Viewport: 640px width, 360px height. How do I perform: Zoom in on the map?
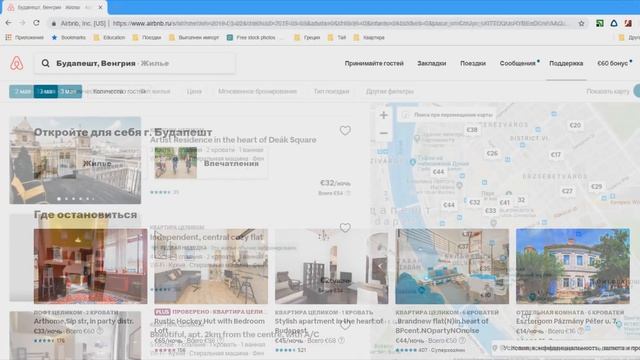[383, 115]
